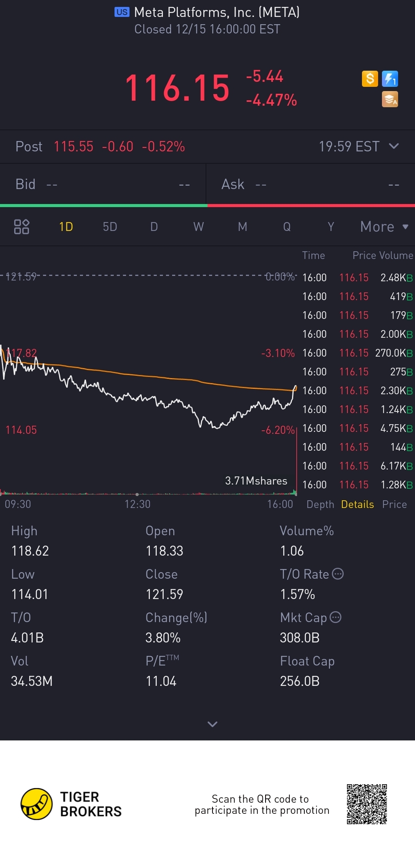Select the 270.0K volume trade row
This screenshot has height=868, width=415.
[x=357, y=353]
